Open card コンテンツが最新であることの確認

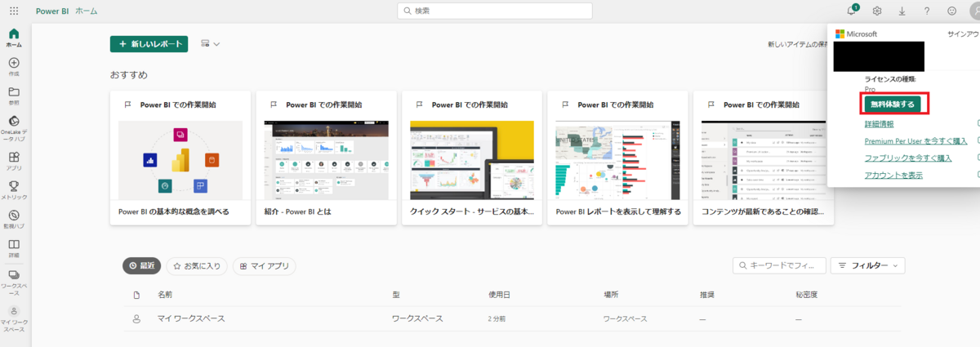tap(764, 158)
